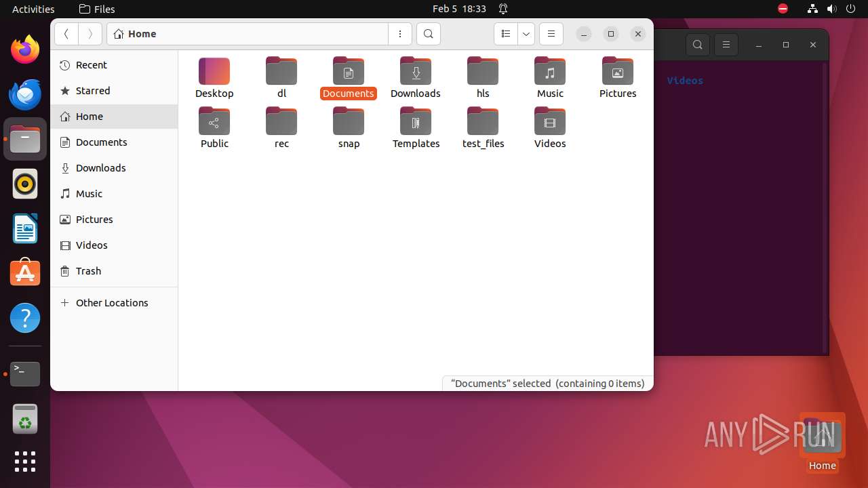Launch Firefox from the dock
The width and height of the screenshot is (868, 488).
25,49
